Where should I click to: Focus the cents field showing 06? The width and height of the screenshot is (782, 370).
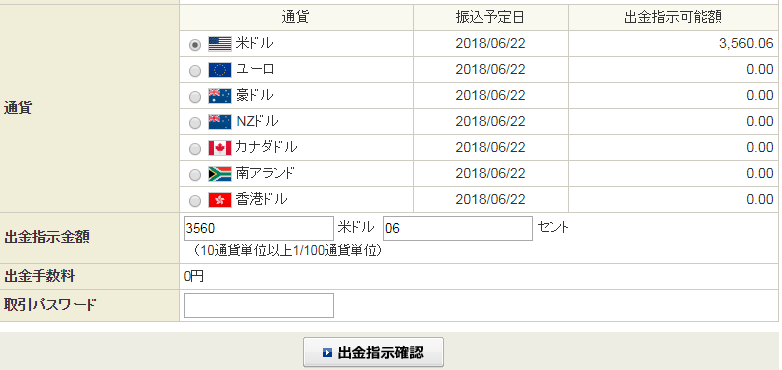pyautogui.click(x=458, y=228)
